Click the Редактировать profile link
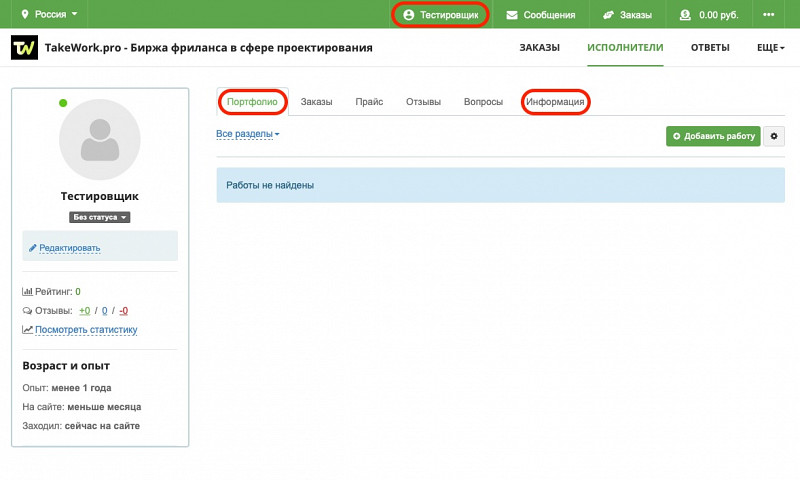Image resolution: width=800 pixels, height=480 pixels. click(69, 248)
